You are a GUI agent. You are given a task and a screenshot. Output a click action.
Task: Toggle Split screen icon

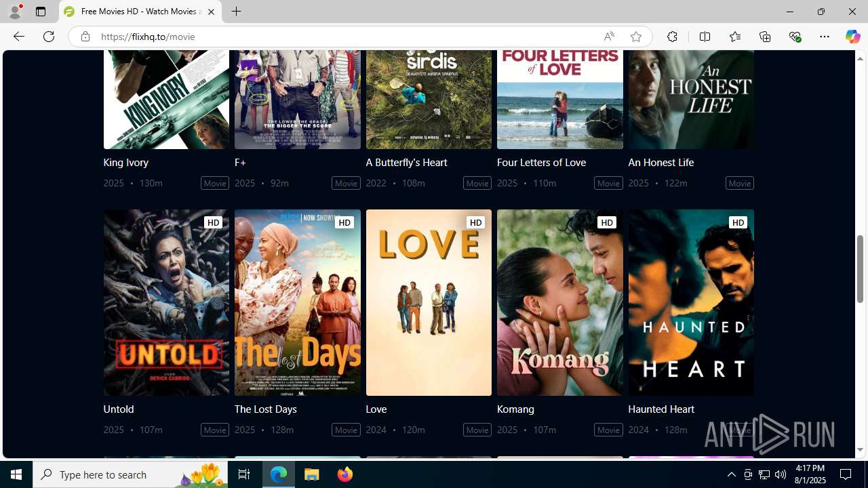705,37
